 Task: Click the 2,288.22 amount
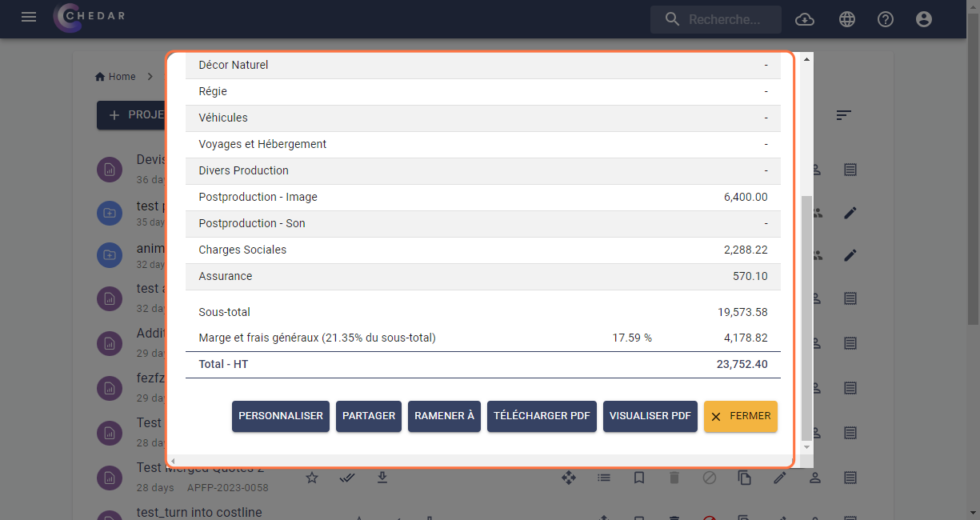pos(746,250)
